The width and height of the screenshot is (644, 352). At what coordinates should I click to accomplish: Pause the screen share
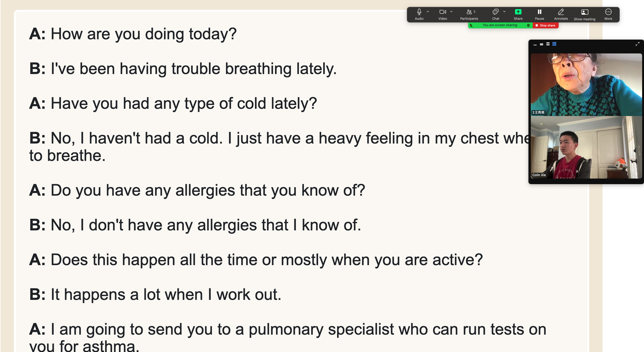click(539, 14)
